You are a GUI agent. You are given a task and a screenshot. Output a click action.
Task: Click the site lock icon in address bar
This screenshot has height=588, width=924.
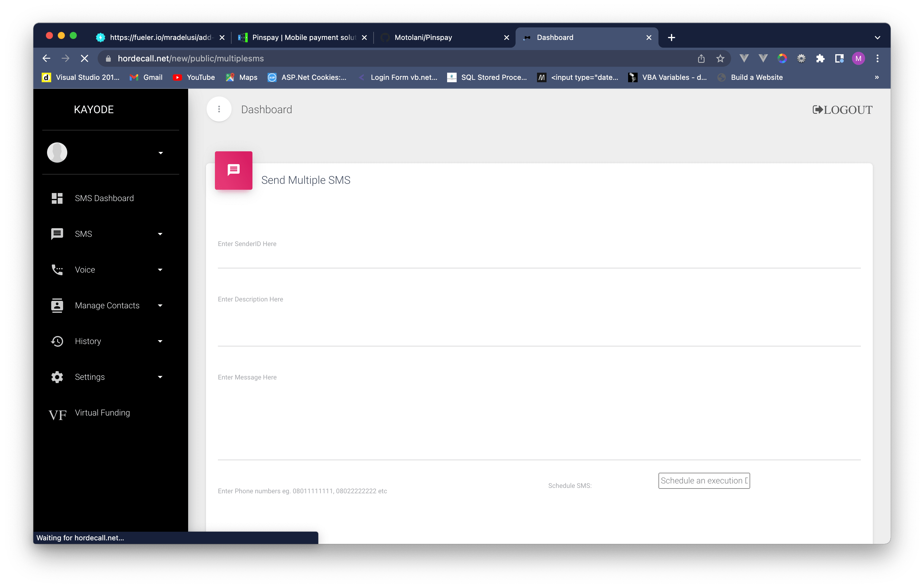[108, 58]
